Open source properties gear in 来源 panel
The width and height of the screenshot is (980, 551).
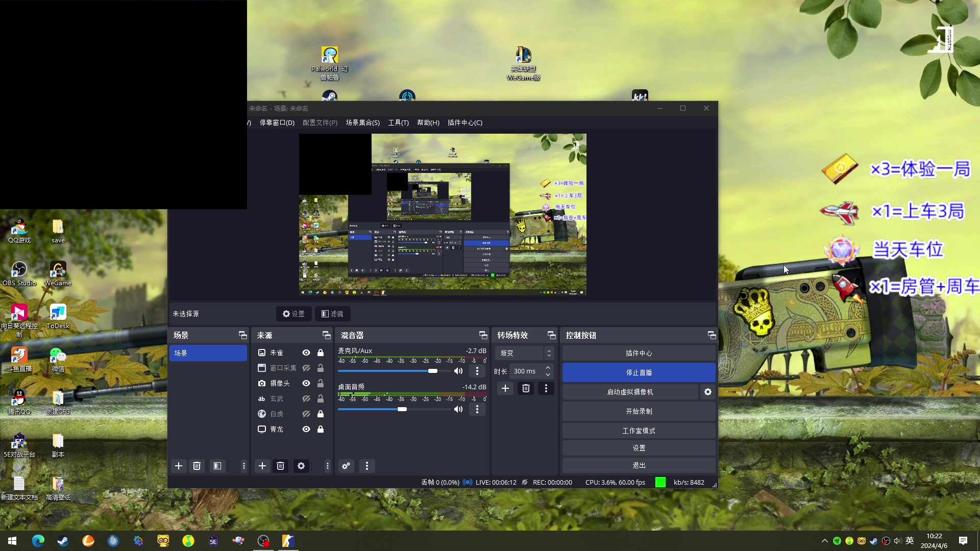(301, 466)
